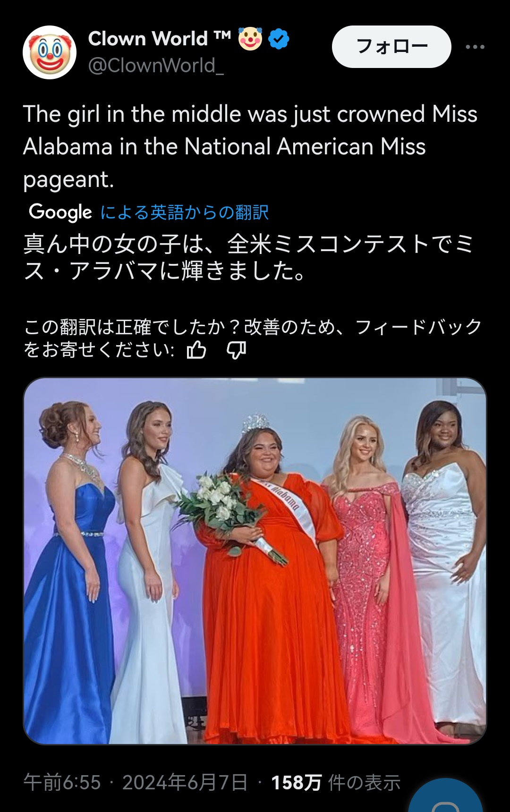Tap the blue verified badge
The height and width of the screenshot is (812, 510).
pyautogui.click(x=279, y=39)
